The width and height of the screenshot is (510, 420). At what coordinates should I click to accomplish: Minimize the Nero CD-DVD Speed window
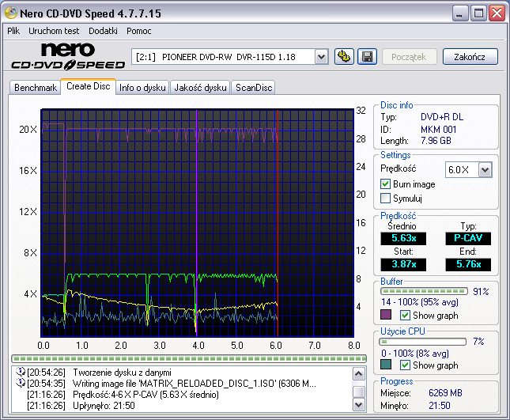click(x=459, y=13)
